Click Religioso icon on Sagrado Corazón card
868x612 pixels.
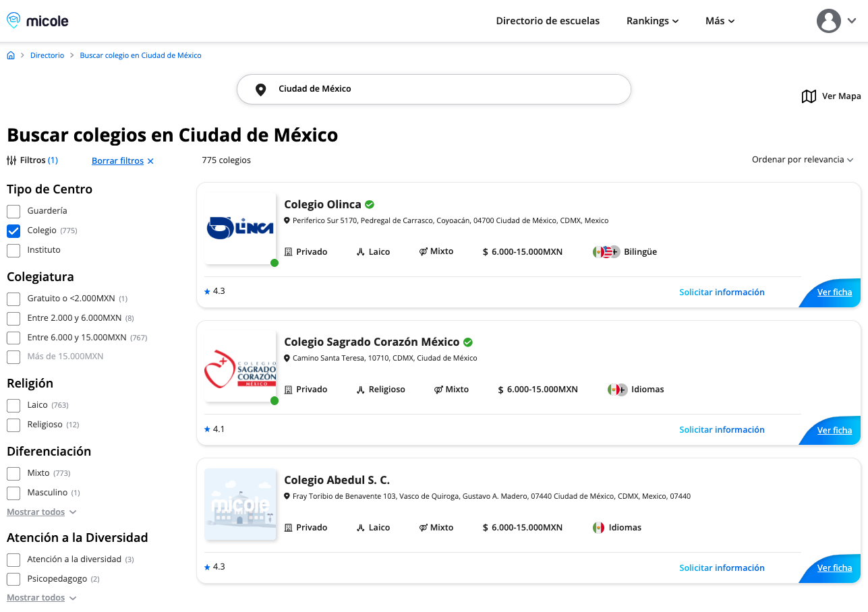[x=361, y=390]
